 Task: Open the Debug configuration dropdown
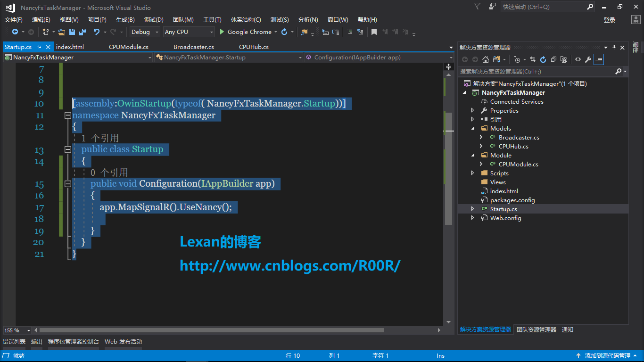coord(145,32)
